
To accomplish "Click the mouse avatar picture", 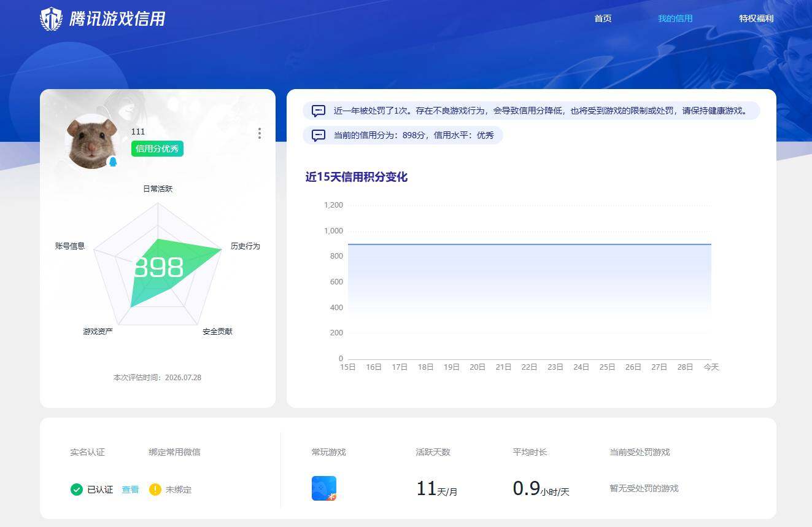I will click(x=92, y=142).
